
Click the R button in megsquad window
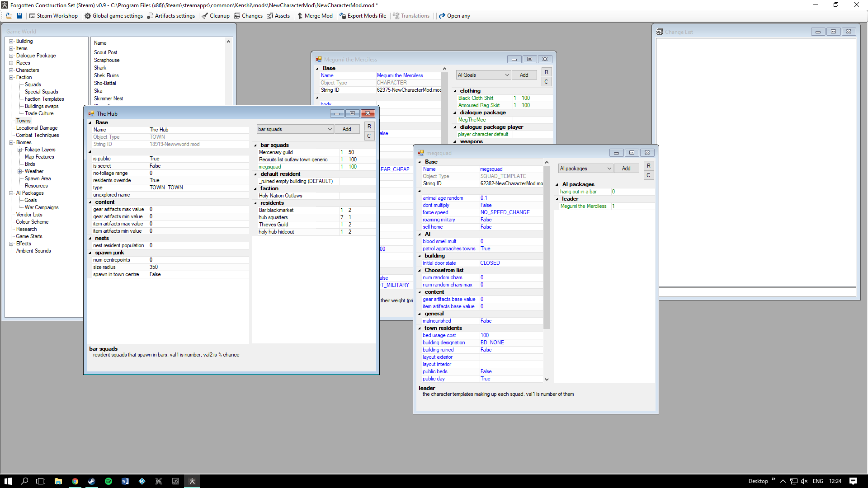click(x=648, y=166)
